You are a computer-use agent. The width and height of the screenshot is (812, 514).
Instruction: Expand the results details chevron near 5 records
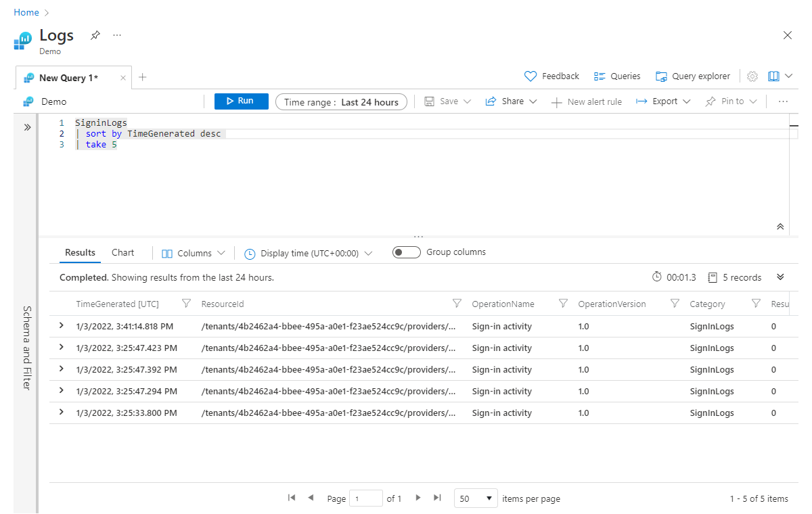click(780, 277)
